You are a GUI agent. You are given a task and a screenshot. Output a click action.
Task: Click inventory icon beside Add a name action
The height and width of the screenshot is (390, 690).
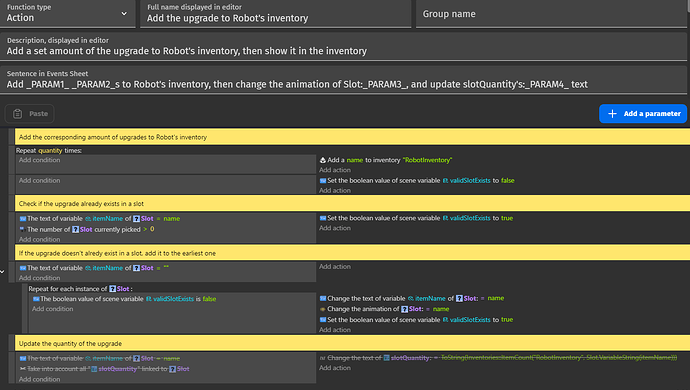323,160
